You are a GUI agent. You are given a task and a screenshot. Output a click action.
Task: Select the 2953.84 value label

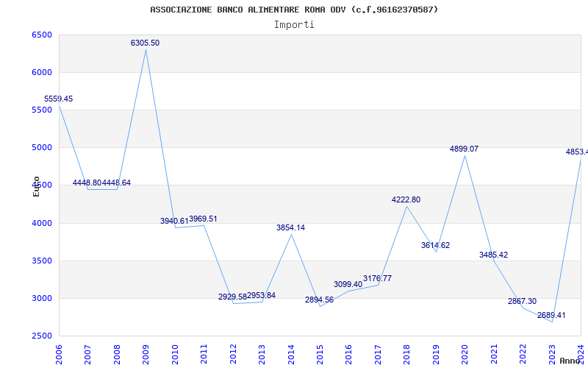(x=262, y=296)
